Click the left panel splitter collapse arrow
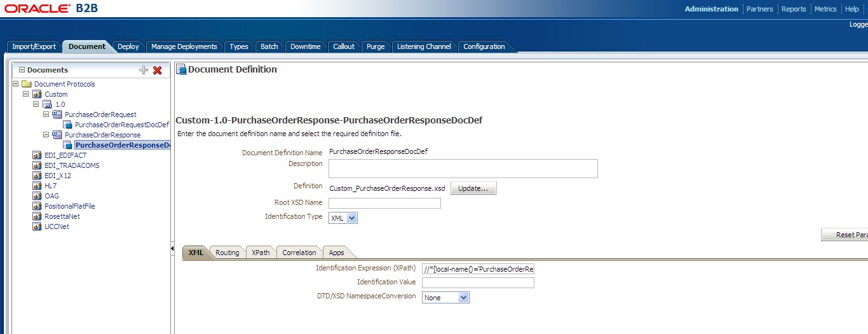 (x=172, y=249)
